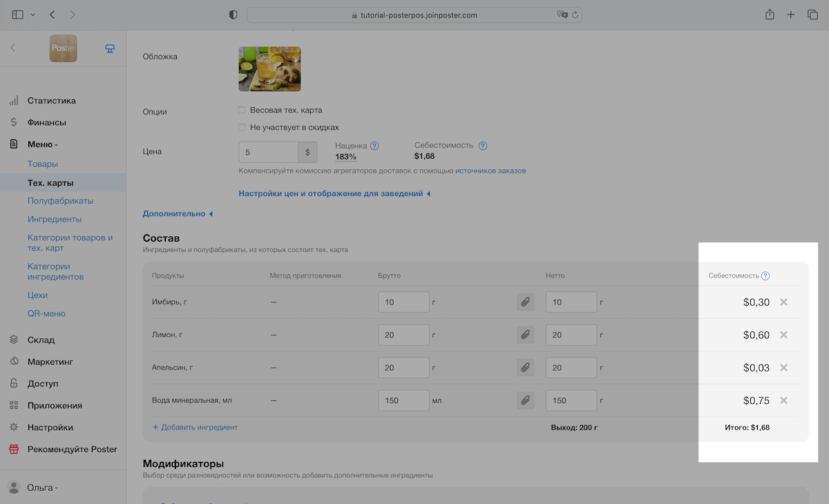Click the help icon next to Наценка
829x504 pixels.
[374, 146]
